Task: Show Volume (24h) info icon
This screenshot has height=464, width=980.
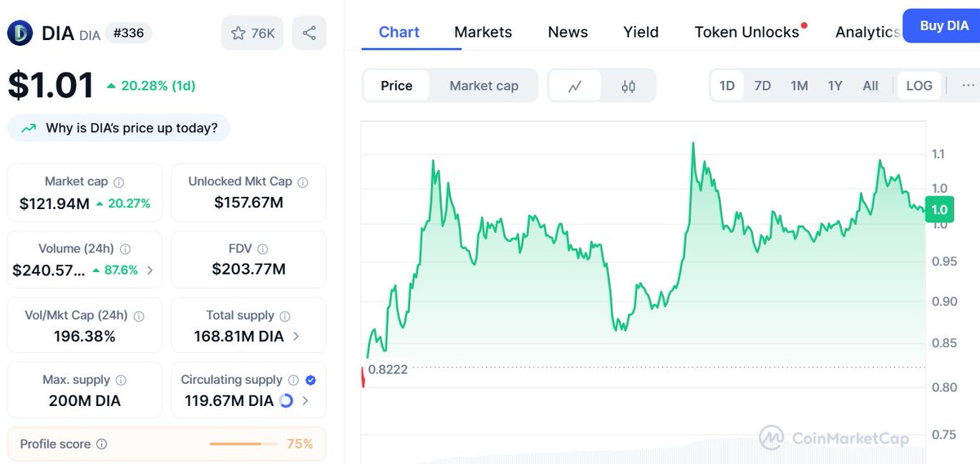Action: point(125,249)
